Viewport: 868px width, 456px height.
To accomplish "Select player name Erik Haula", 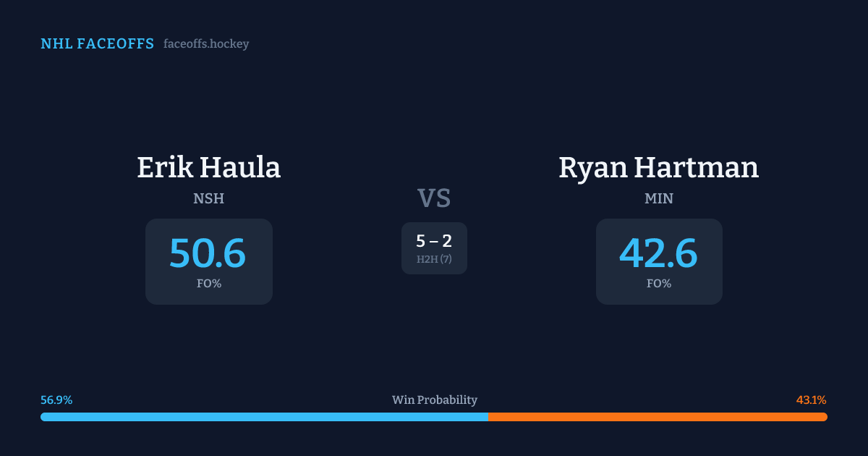I will pos(208,168).
